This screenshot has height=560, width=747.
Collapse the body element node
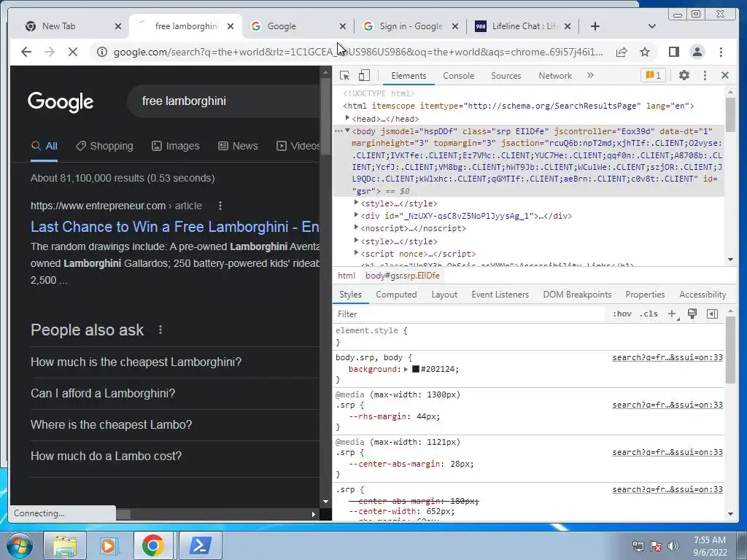click(347, 131)
